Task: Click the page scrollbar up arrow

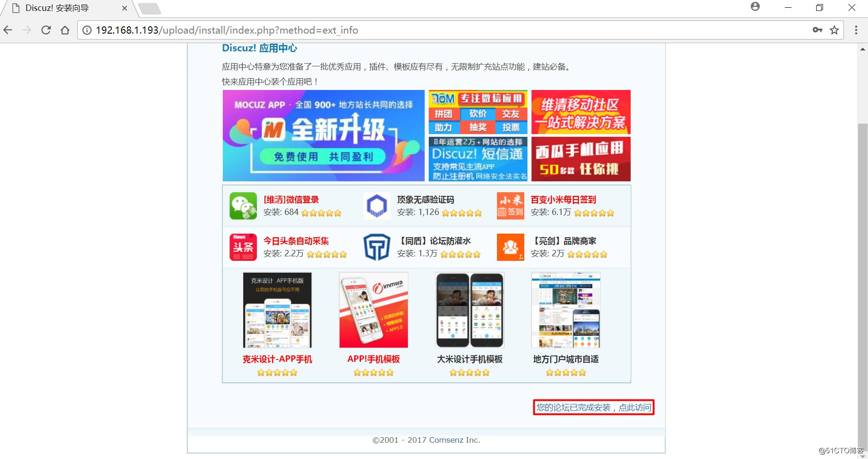Action: coord(863,49)
